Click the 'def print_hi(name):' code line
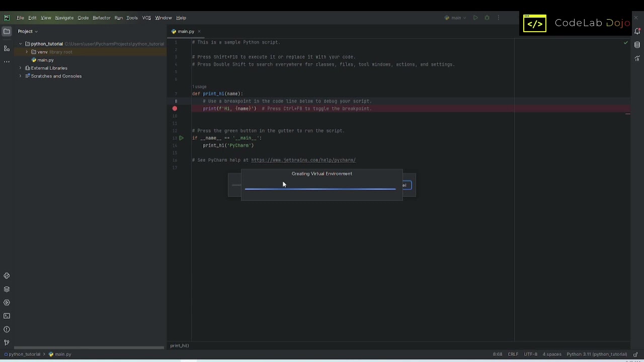 pos(217,94)
